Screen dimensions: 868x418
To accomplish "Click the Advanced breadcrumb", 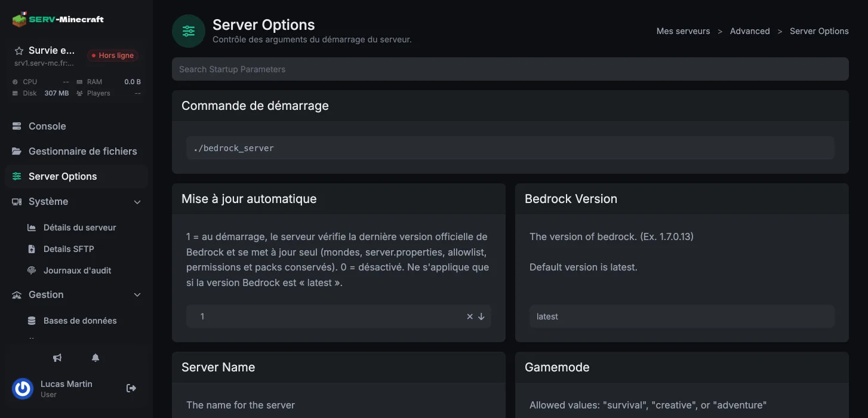I will (750, 31).
